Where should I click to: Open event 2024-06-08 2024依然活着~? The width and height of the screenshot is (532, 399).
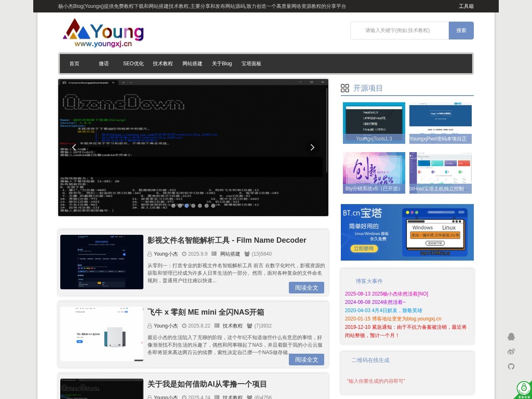tap(375, 302)
